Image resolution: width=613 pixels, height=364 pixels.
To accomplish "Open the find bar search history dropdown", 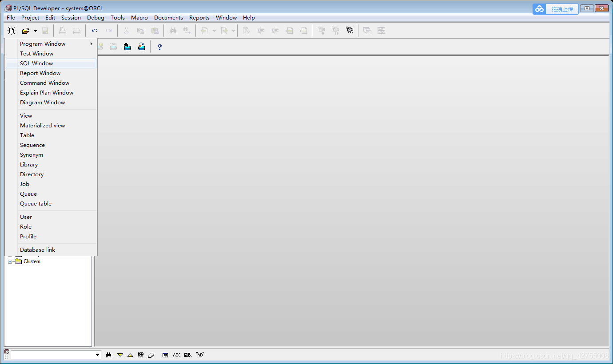I will 98,355.
